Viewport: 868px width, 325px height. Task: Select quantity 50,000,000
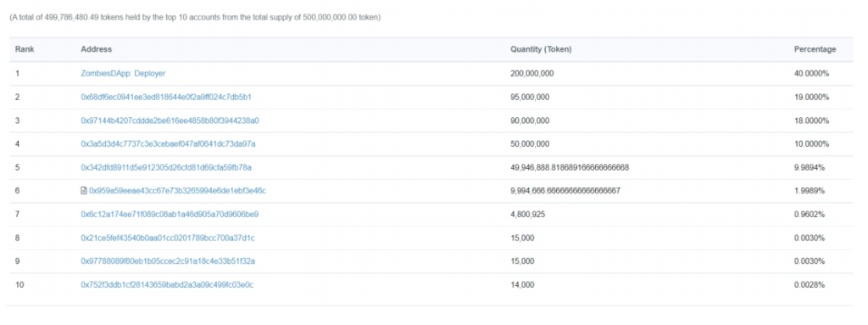[530, 143]
